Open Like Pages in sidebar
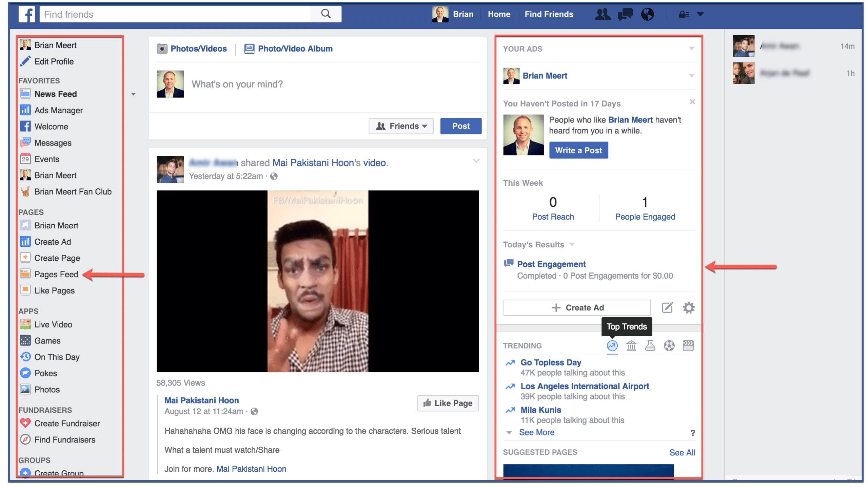Viewport: 868px width, 487px height. click(47, 291)
